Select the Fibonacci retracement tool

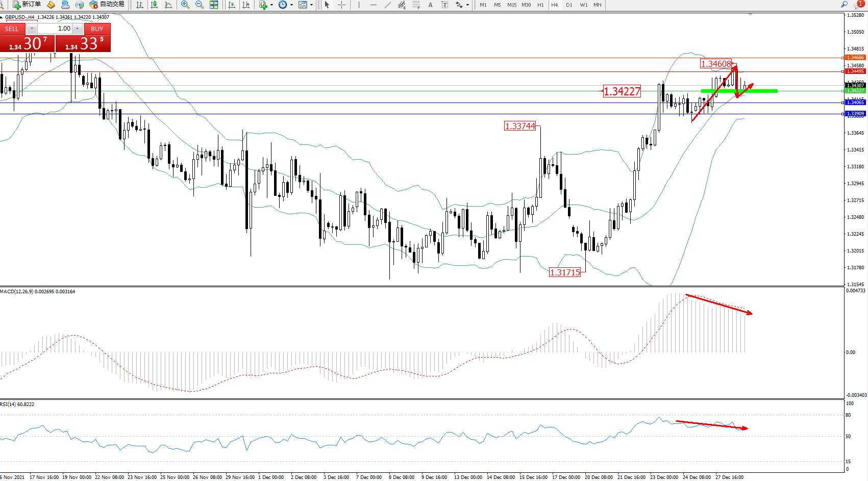click(x=416, y=5)
